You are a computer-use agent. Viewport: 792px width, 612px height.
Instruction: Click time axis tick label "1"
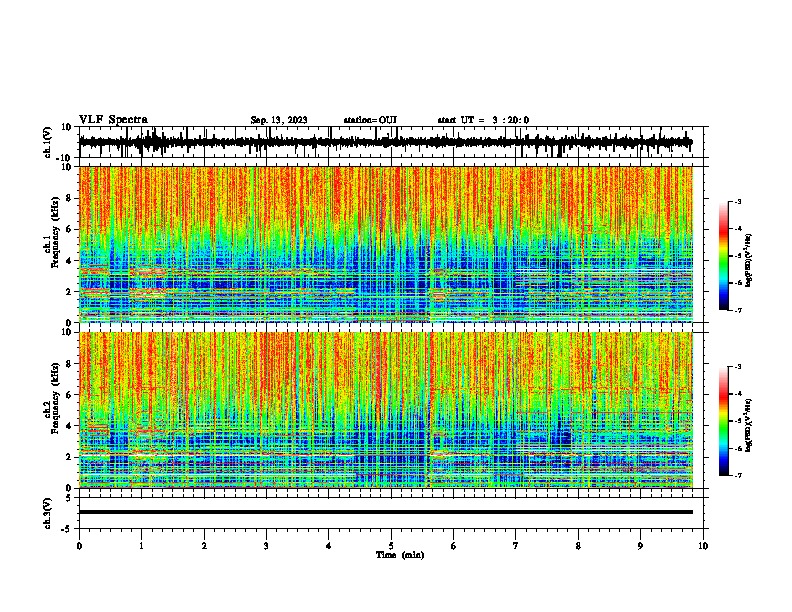[x=141, y=546]
